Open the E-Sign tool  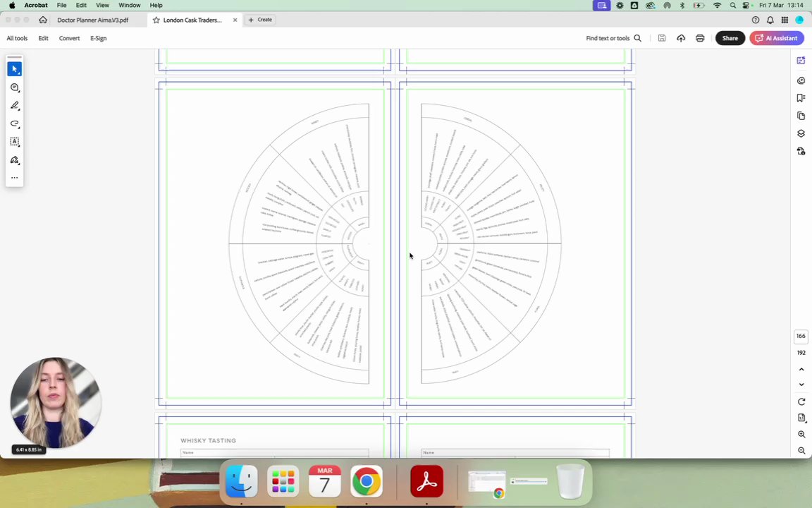[99, 38]
